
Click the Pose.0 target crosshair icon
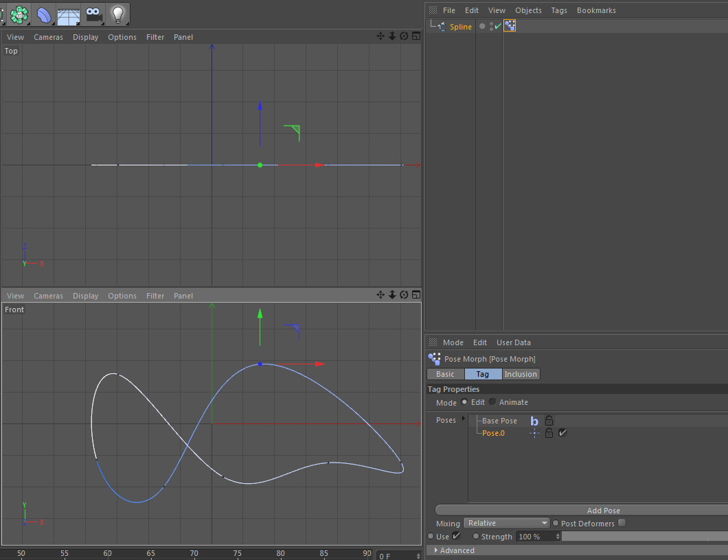[534, 433]
